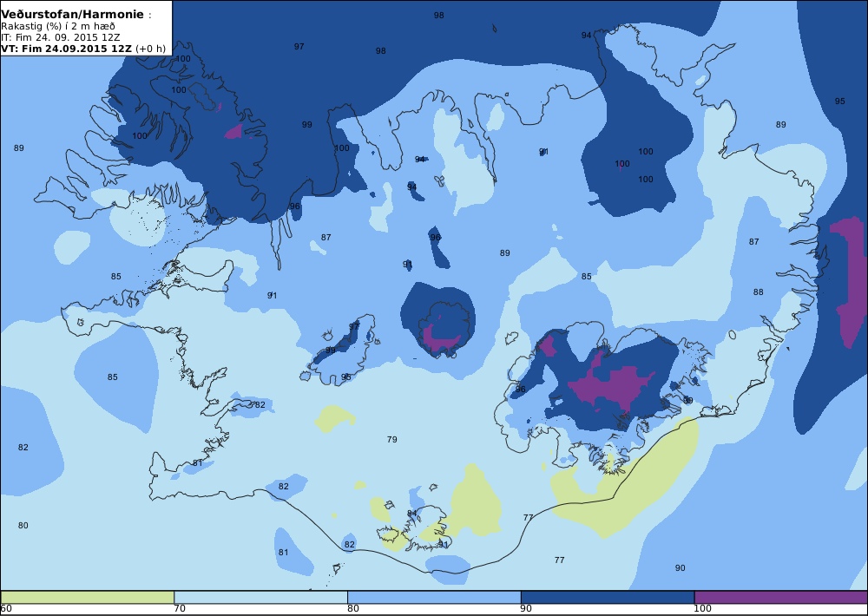The width and height of the screenshot is (868, 616).
Task: Click the purple above-100 legend segment
Action: point(780,597)
